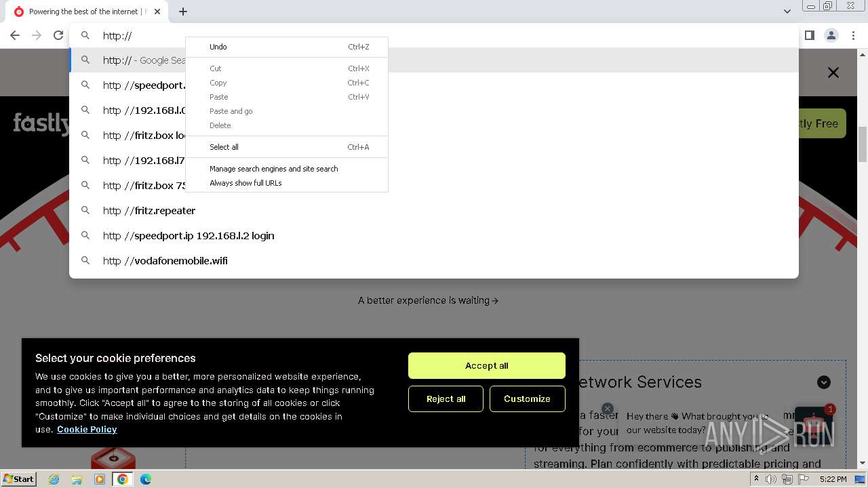
Task: Select suggestion 'http //vodafonemobile.wifi'
Action: (x=434, y=261)
